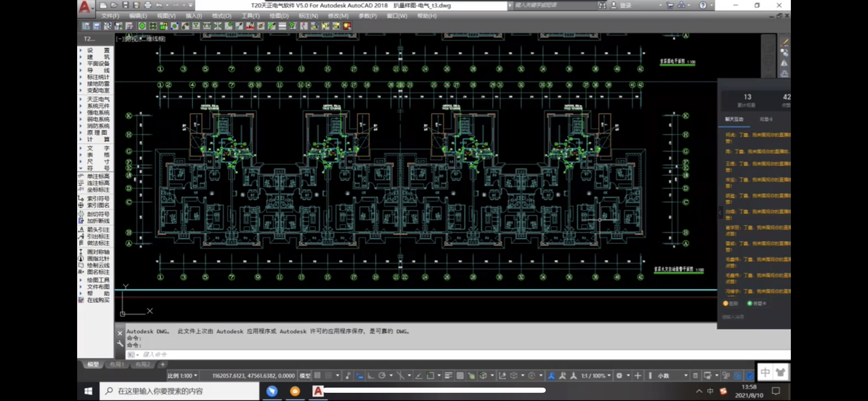Open the AutoCAD application menu logo
The image size is (868, 401).
85,7
